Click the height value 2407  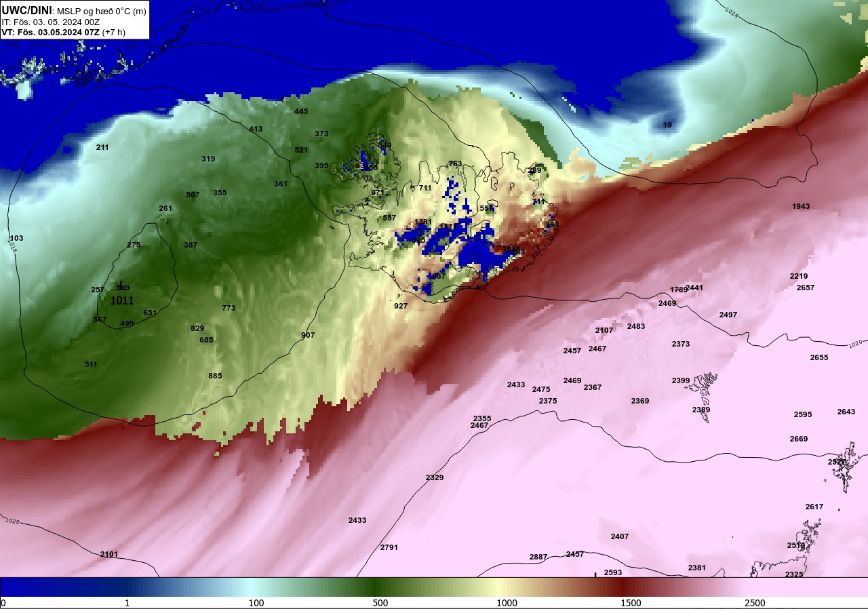pyautogui.click(x=620, y=536)
